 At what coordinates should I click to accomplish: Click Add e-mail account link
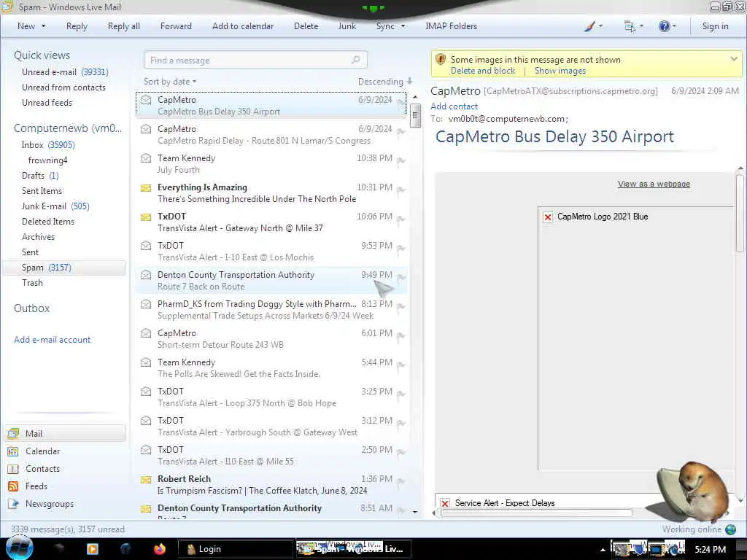52,340
